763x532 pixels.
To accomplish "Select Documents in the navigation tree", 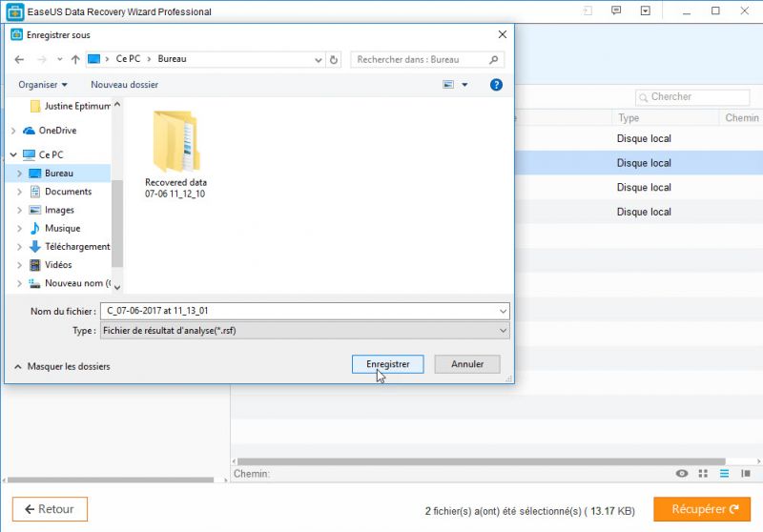I will point(61,192).
